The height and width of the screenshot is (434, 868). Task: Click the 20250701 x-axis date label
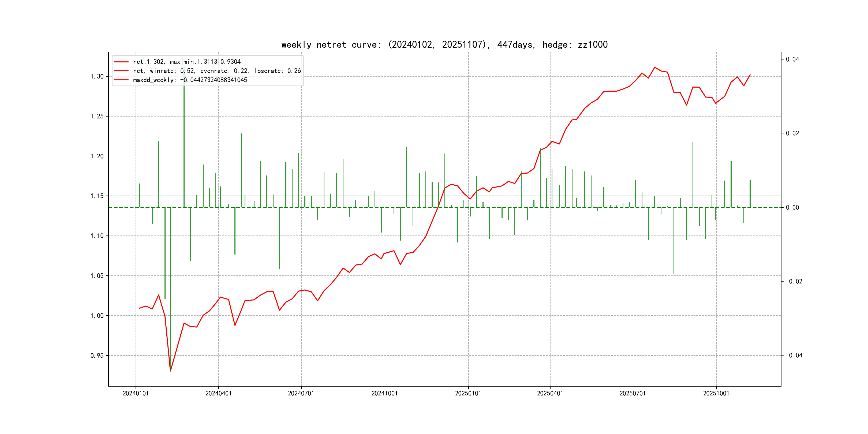coord(633,393)
